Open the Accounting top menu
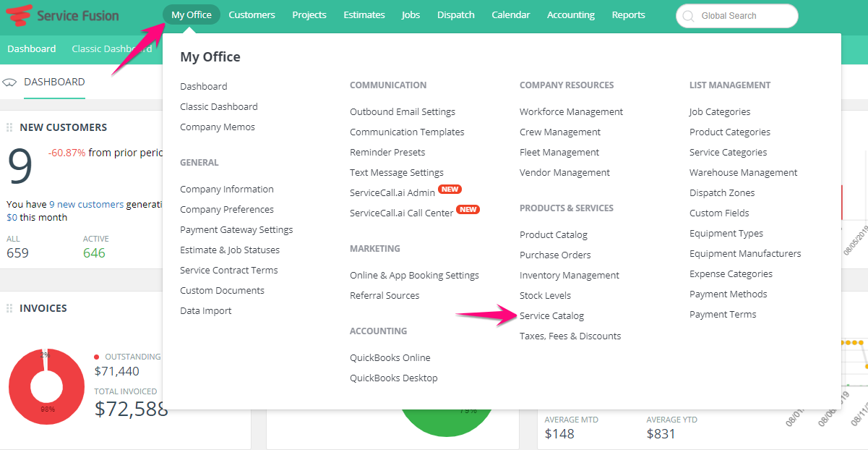This screenshot has width=868, height=450. point(571,15)
